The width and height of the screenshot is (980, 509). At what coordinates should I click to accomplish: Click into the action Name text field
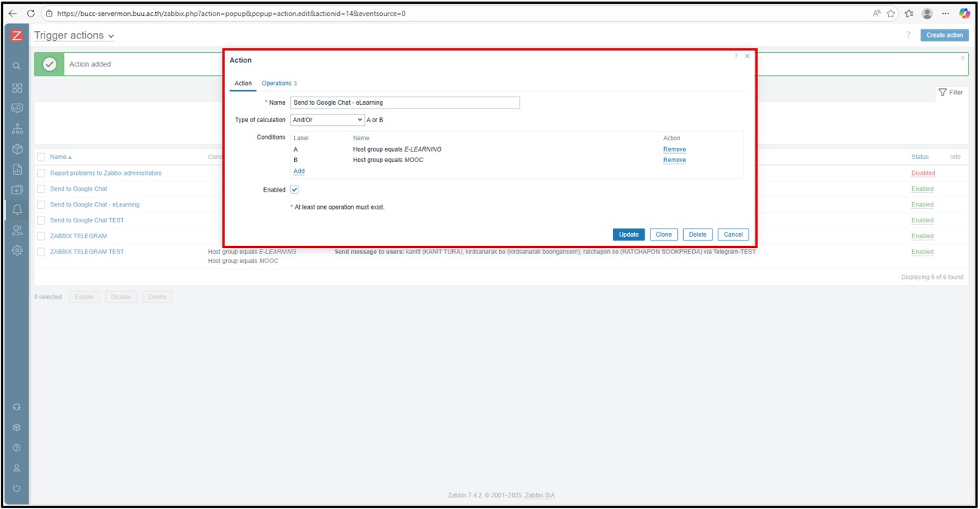click(405, 103)
